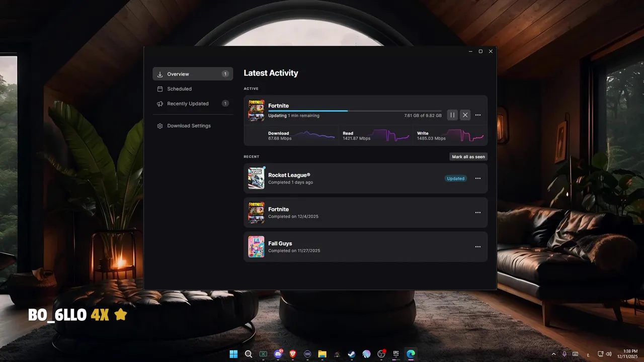644x362 pixels.
Task: Open the Scheduled downloads section
Action: coord(193,89)
